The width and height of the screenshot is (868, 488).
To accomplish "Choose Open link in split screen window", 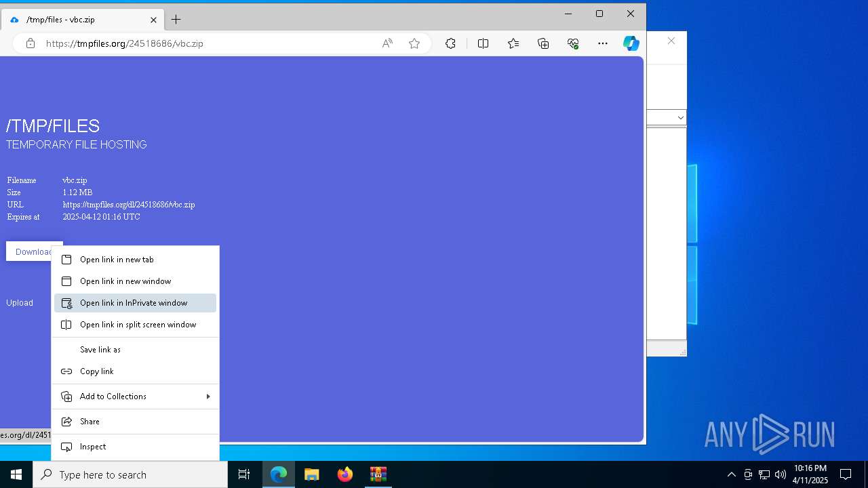I will point(135,325).
